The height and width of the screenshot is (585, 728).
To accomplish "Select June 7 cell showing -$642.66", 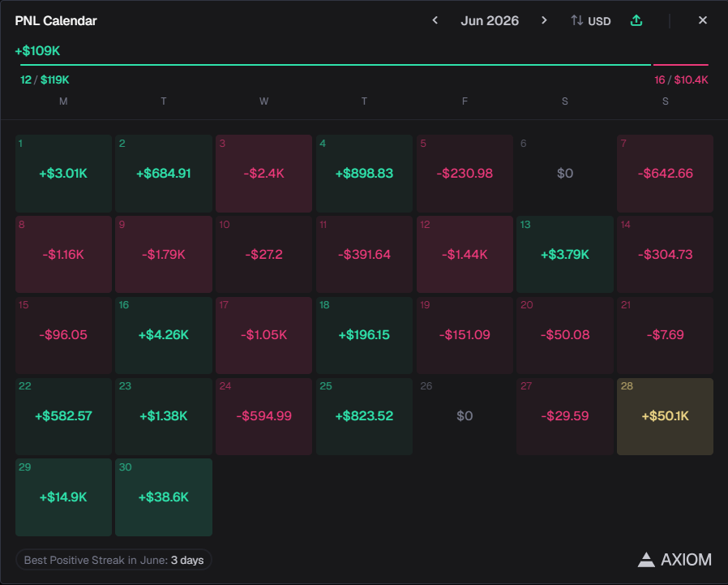I will tap(665, 174).
